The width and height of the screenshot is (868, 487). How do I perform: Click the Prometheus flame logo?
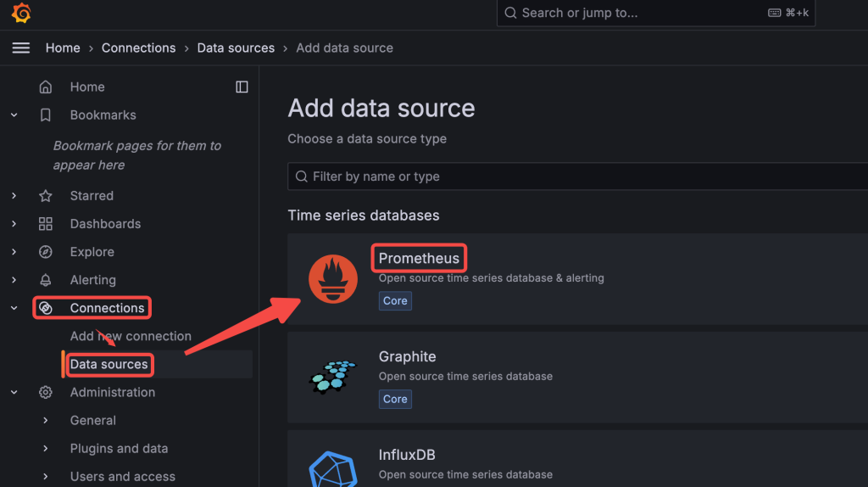click(332, 278)
